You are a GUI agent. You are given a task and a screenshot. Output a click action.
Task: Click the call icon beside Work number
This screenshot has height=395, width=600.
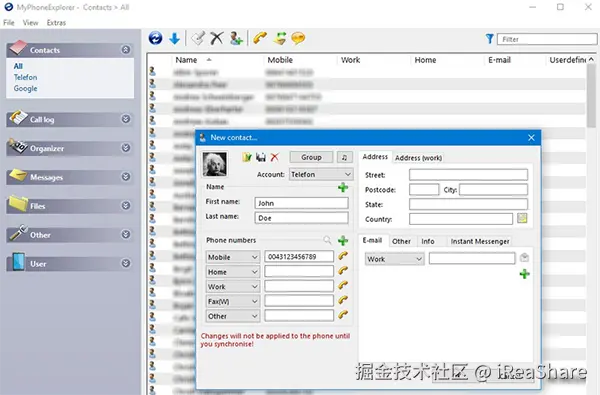pos(343,286)
